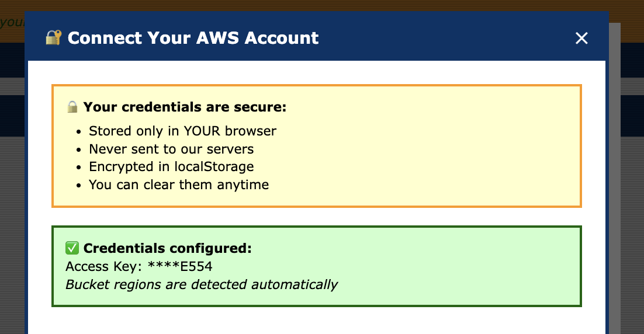Click 'You can clear them anytime' bullet
This screenshot has height=334, width=644.
pos(179,185)
